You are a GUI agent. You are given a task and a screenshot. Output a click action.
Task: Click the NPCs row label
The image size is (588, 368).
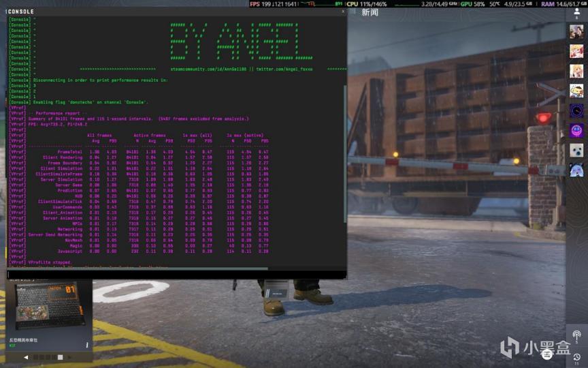78,224
